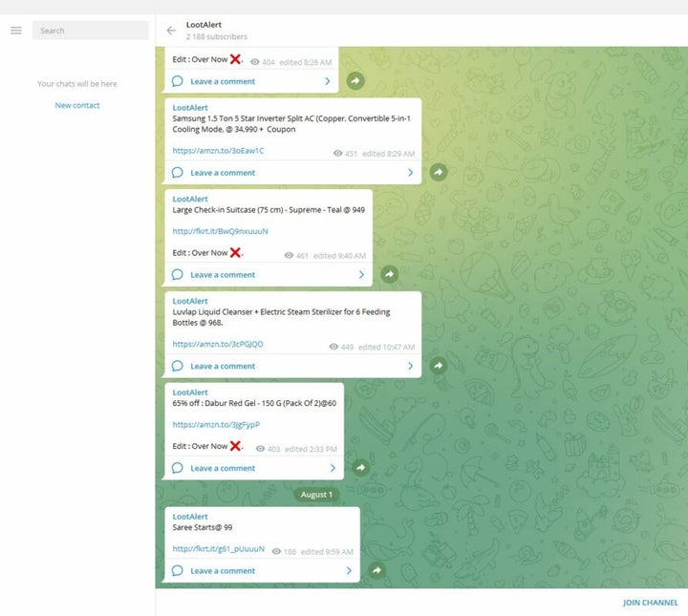Open the amzn.to/3oEaw1C link
Screen dimensions: 688x616
click(218, 151)
